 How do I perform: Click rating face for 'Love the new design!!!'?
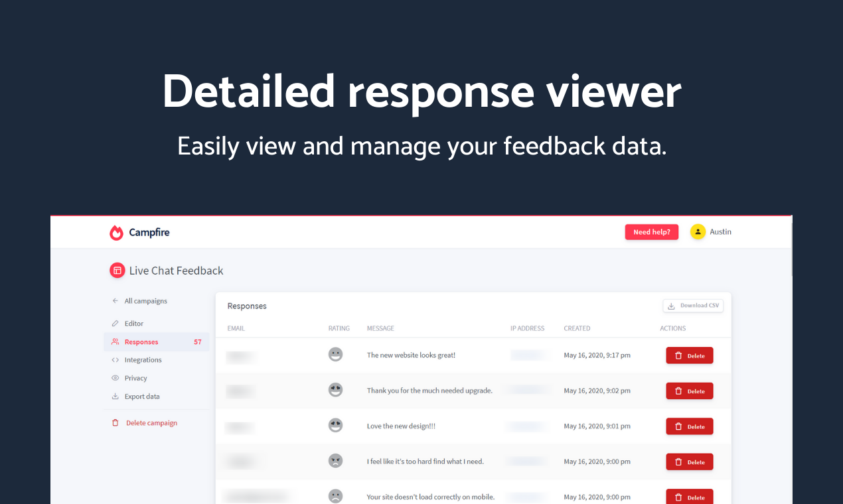pos(336,425)
